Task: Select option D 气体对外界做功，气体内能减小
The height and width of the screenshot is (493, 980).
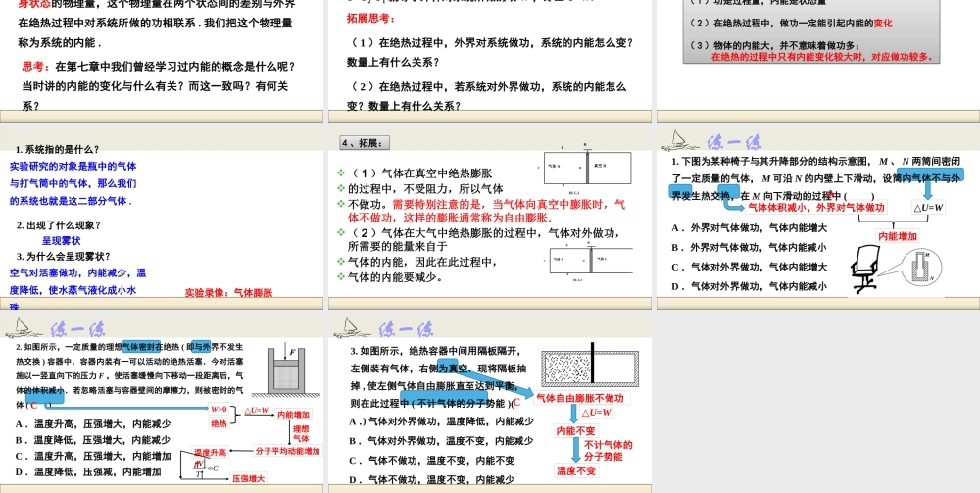Action: tap(750, 287)
